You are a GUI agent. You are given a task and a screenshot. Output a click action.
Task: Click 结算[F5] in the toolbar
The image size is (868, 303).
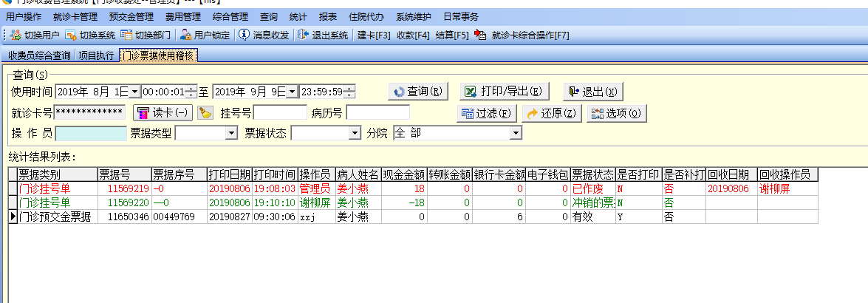(451, 35)
